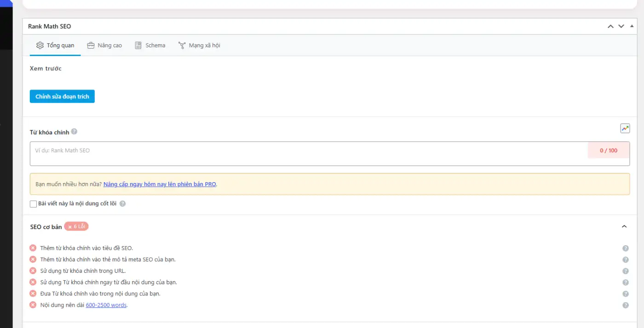Click error icon for thẻ mô tả meta SEO
The image size is (644, 328).
tap(33, 259)
